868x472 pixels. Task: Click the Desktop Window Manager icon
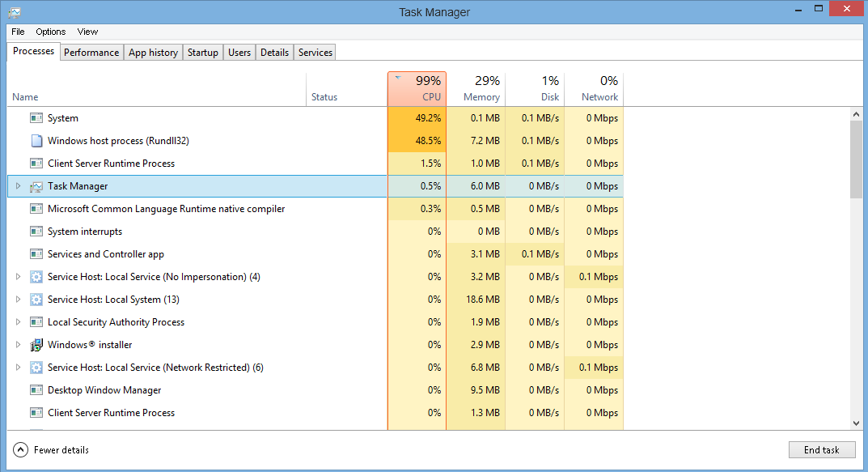point(36,390)
